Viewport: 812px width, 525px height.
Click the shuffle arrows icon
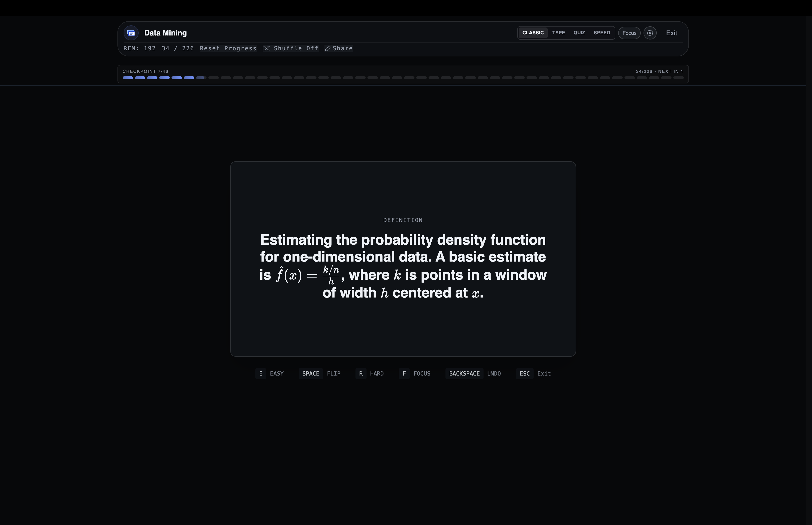[x=266, y=48]
